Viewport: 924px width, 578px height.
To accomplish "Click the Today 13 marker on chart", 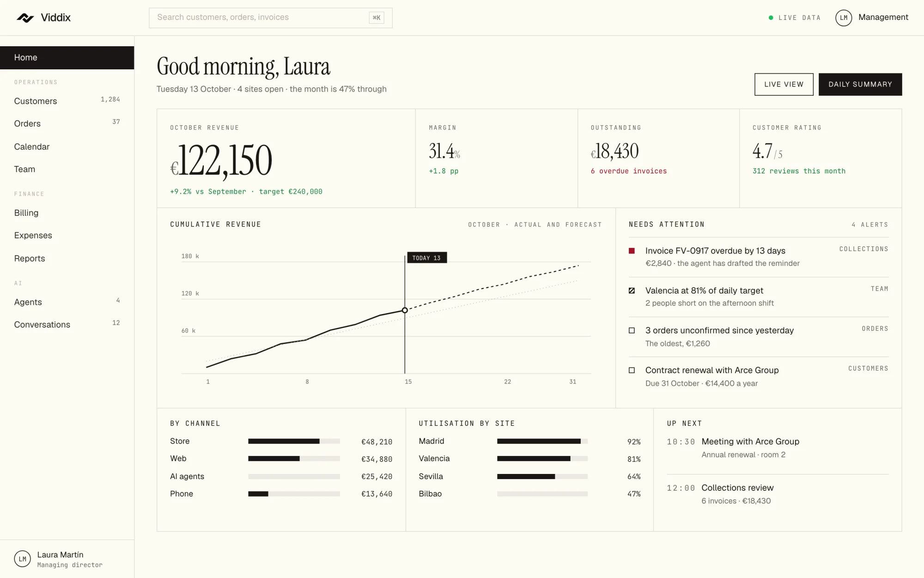I will click(426, 258).
